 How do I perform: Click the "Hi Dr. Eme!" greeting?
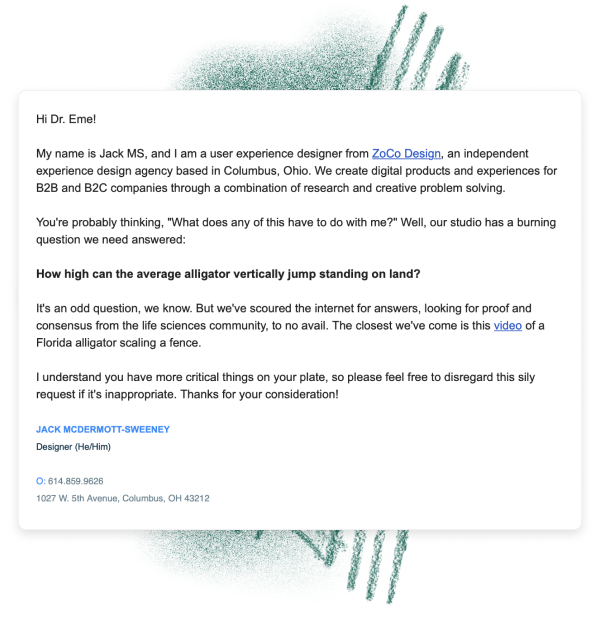(x=66, y=119)
